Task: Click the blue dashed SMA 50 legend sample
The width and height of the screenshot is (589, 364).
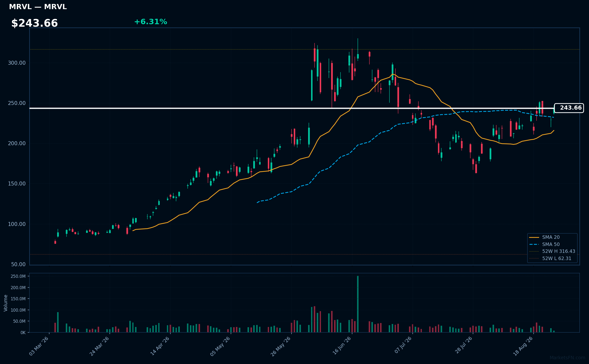Action: 534,244
